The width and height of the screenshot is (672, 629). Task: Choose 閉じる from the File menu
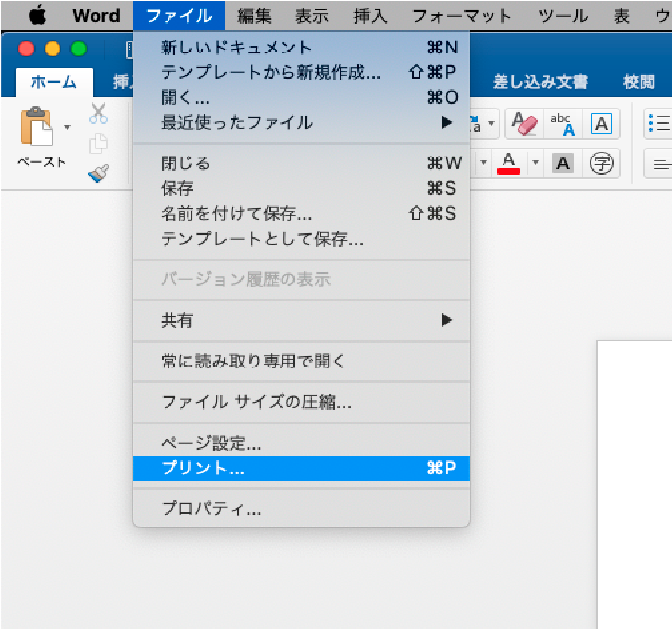pos(301,163)
